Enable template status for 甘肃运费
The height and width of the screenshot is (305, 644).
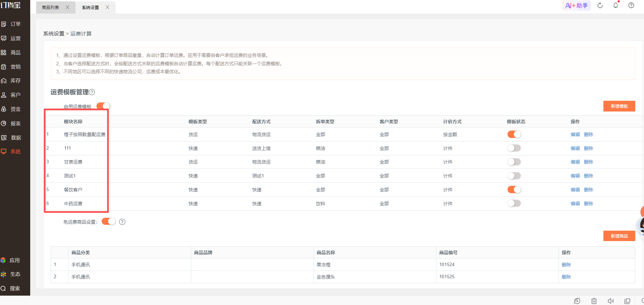point(514,162)
